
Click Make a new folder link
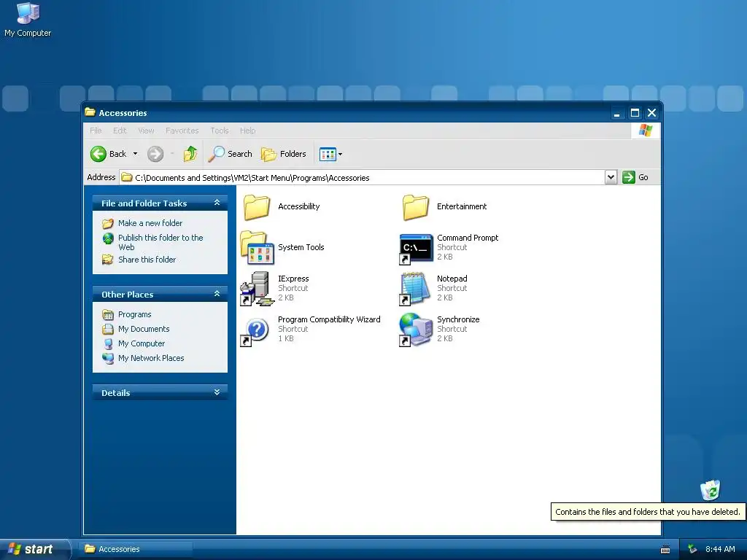(x=150, y=223)
